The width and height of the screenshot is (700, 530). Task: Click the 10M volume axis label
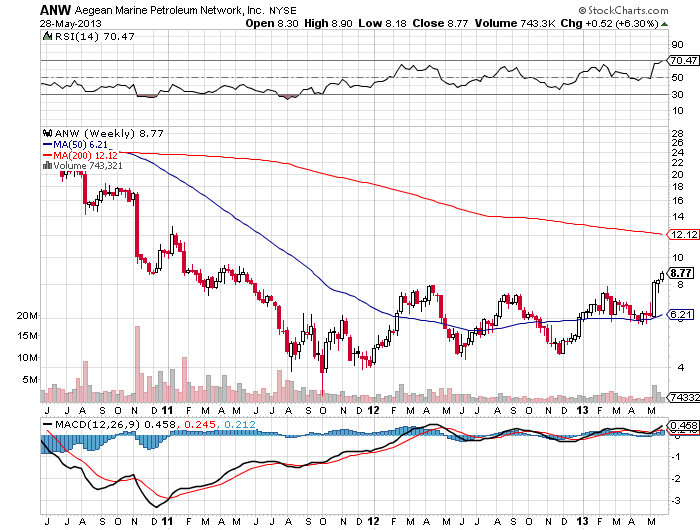pos(27,358)
